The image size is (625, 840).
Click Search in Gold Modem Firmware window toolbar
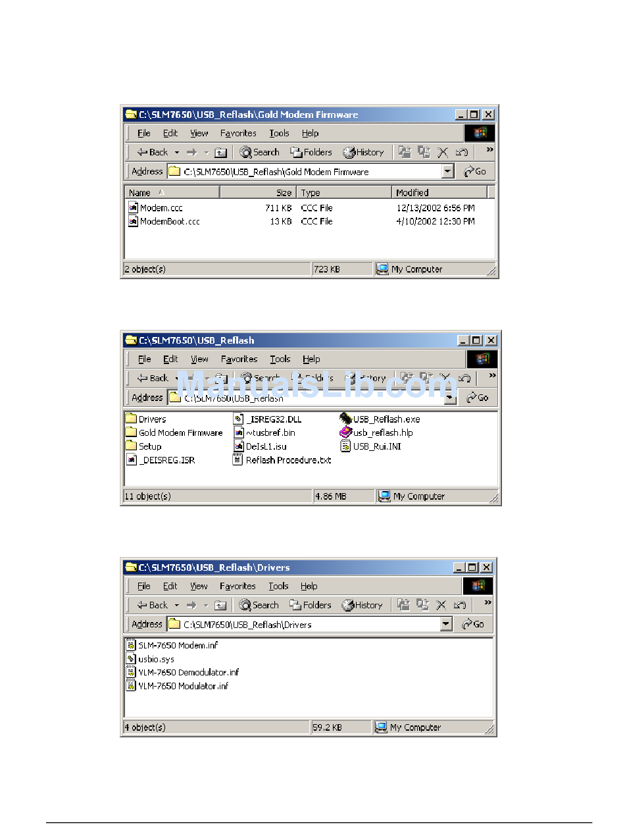[x=260, y=152]
